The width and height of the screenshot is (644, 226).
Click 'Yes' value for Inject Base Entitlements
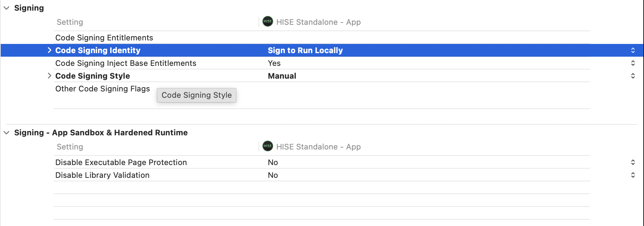coord(274,63)
